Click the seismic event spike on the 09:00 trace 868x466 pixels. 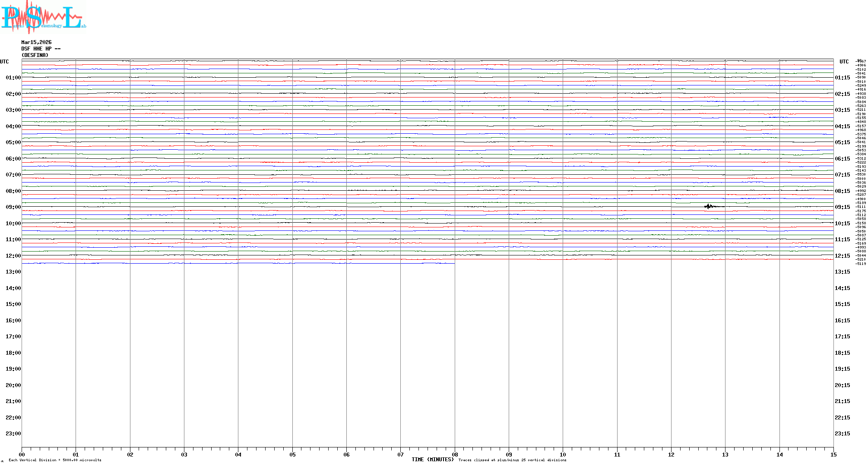point(708,206)
